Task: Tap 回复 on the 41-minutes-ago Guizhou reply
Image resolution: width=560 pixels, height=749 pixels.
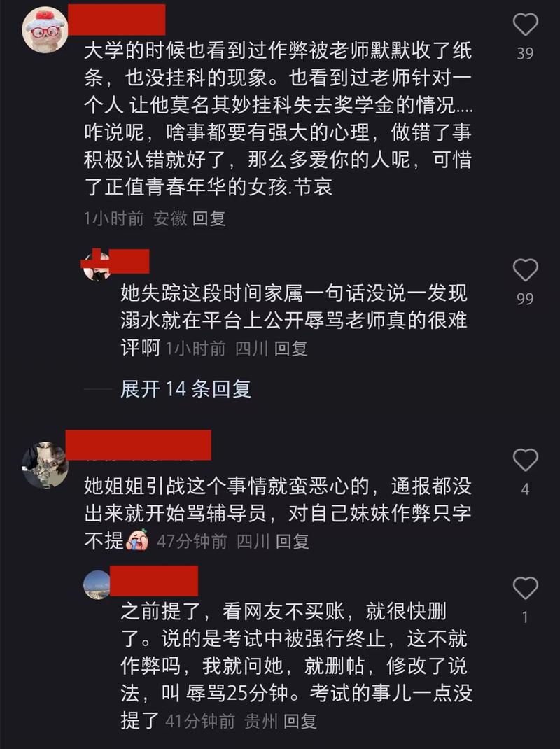Action: click(x=300, y=721)
